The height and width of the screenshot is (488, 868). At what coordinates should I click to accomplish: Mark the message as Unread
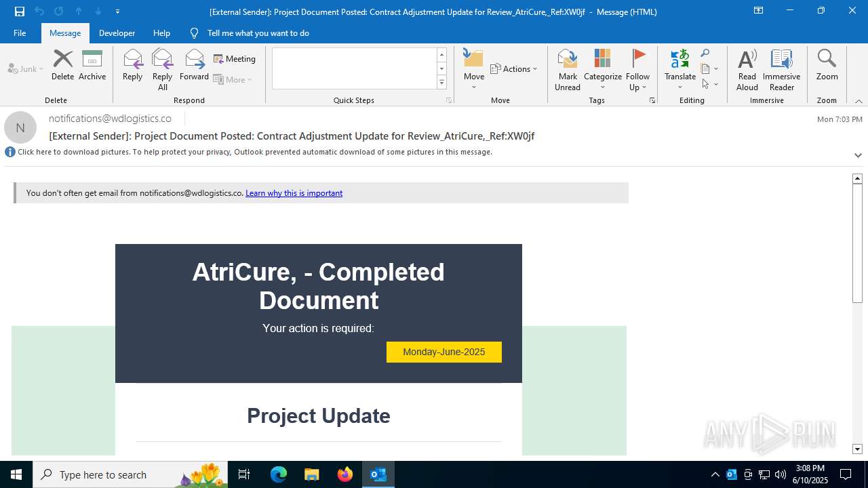568,69
